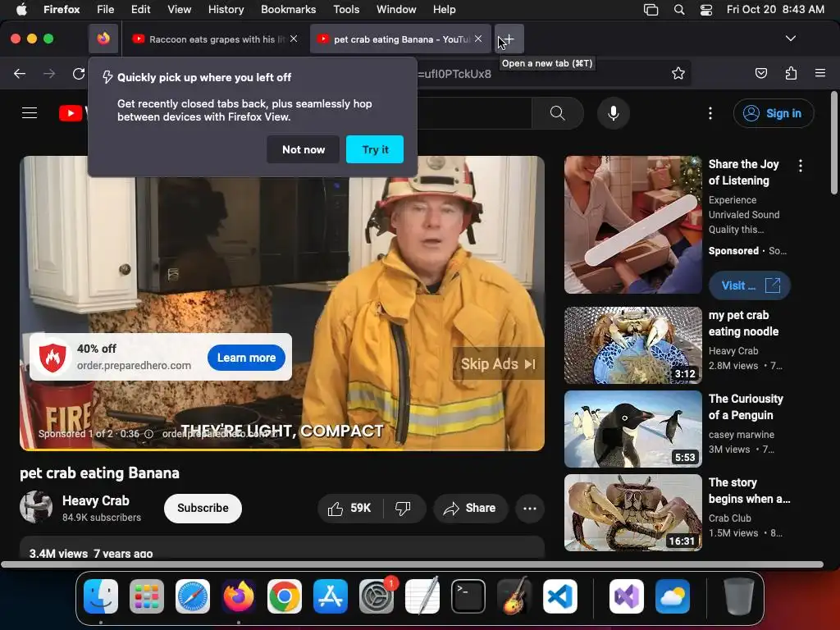Open the Extensions puzzle icon
The height and width of the screenshot is (630, 840).
click(792, 73)
